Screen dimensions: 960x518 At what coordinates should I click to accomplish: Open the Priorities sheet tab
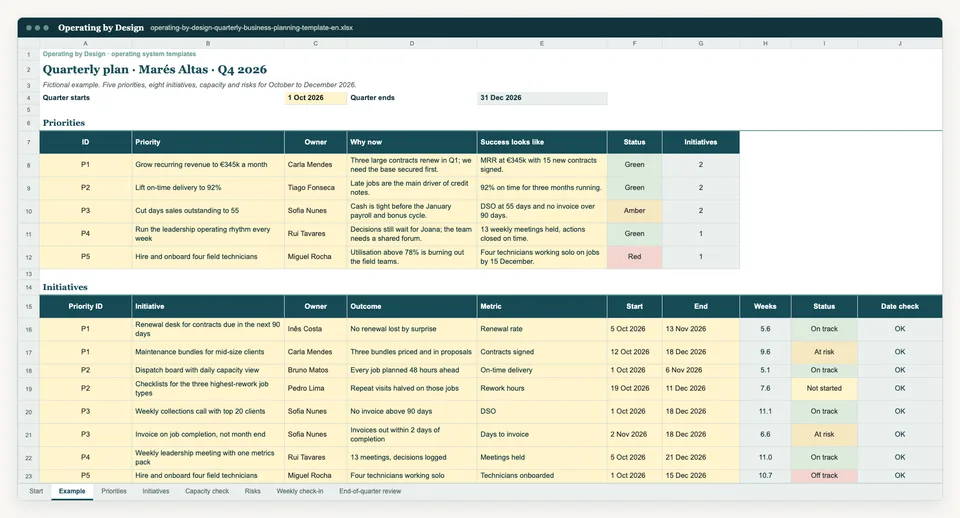[x=114, y=491]
